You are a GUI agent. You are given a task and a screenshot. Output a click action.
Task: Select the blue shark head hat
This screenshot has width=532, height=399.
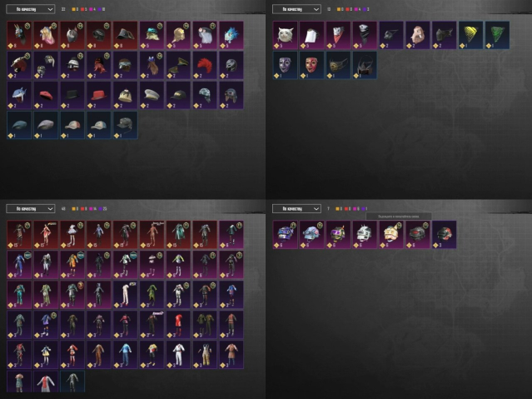19,95
